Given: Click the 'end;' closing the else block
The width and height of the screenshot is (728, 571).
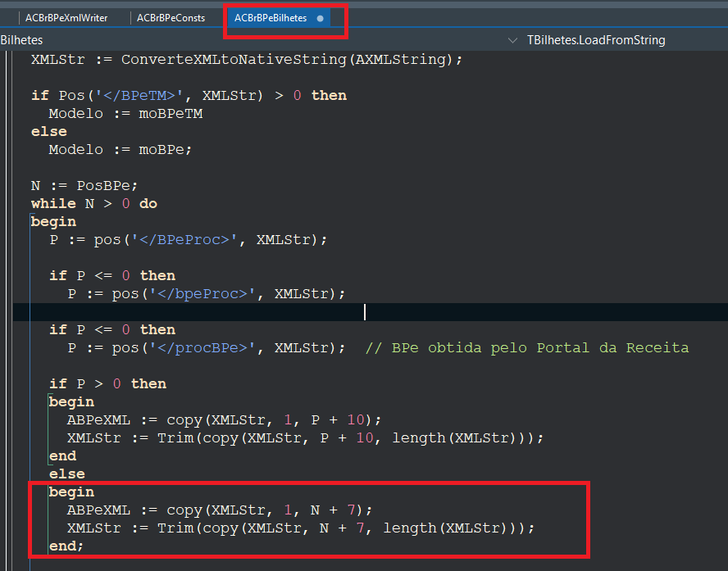Looking at the screenshot, I should (x=66, y=546).
